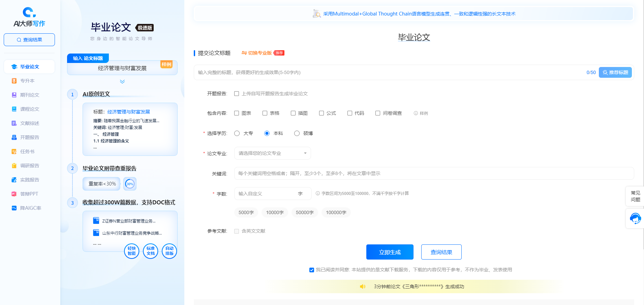Enable the 含英文文献 option

236,231
